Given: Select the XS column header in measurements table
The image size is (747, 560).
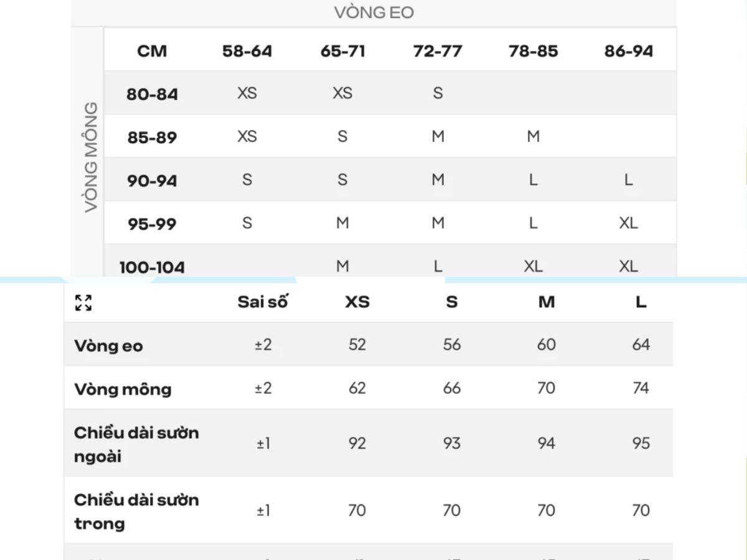Looking at the screenshot, I should pos(357,302).
